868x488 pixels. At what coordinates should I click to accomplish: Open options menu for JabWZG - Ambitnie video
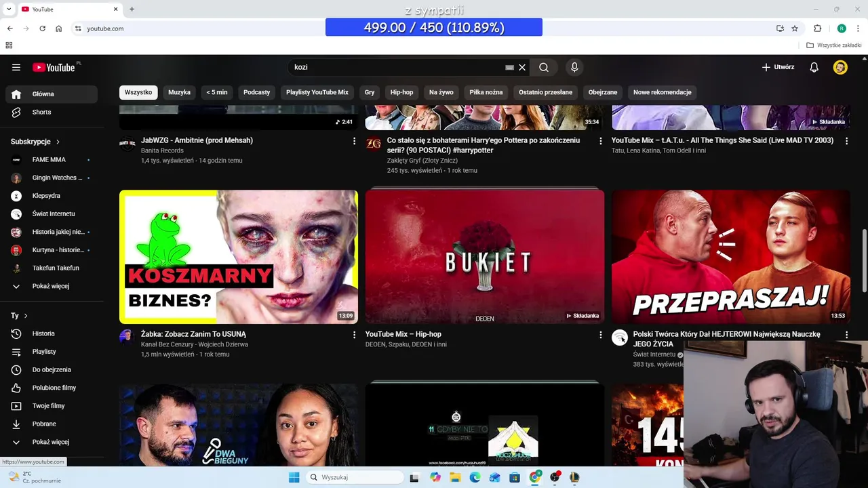(x=354, y=141)
